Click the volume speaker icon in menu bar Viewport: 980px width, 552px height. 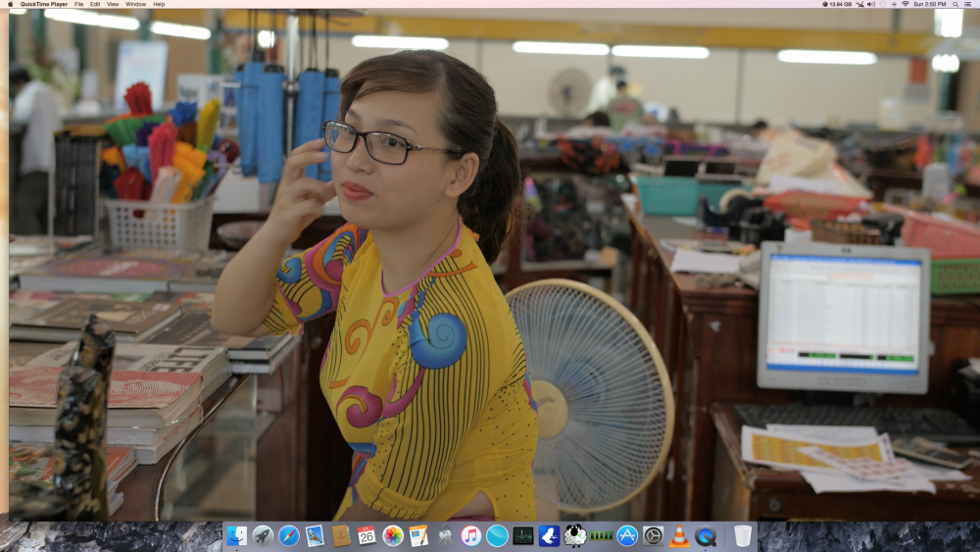871,4
